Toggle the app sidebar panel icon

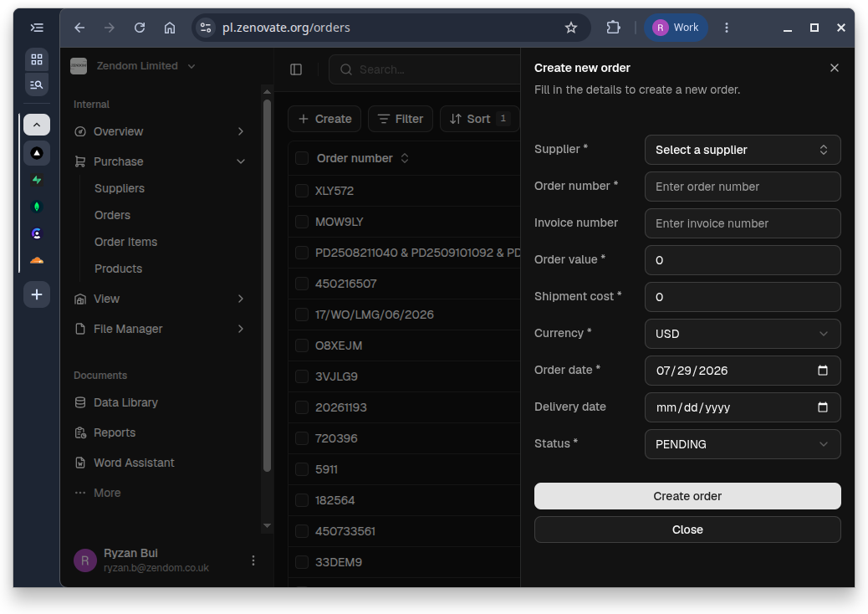[296, 69]
